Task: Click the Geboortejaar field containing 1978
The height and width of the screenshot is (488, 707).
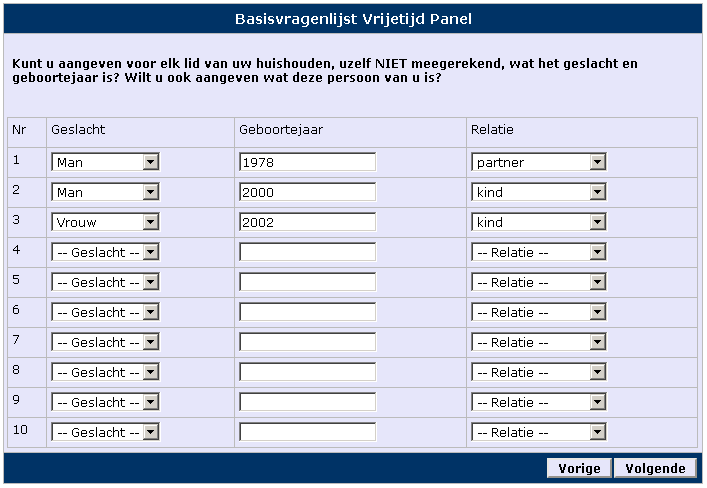Action: point(308,162)
